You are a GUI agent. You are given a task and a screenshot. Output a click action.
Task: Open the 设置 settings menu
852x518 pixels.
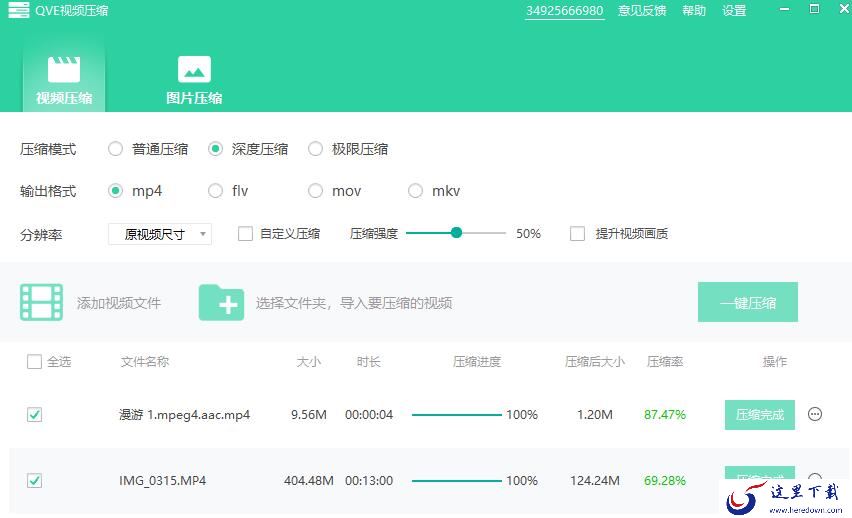point(734,11)
